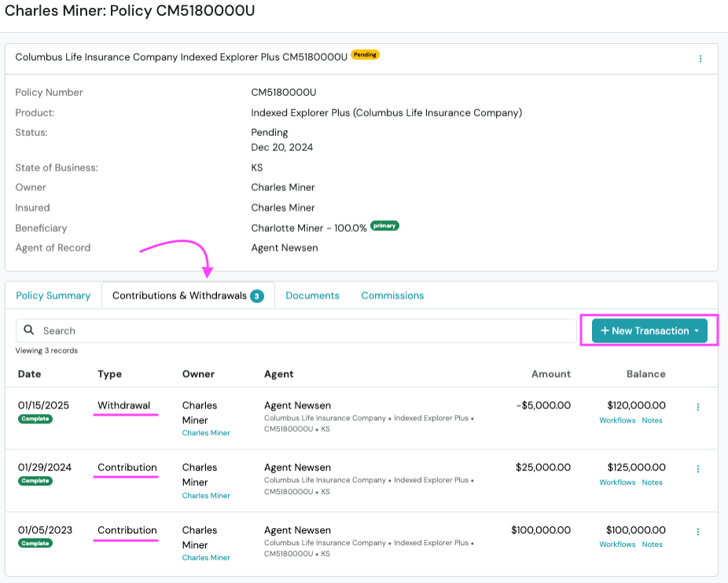This screenshot has width=728, height=583.
Task: Click the $25,000.00 amount
Action: [543, 467]
